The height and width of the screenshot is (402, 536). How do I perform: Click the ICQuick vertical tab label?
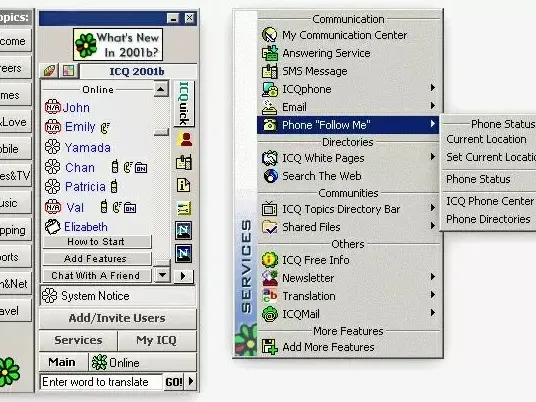[184, 104]
